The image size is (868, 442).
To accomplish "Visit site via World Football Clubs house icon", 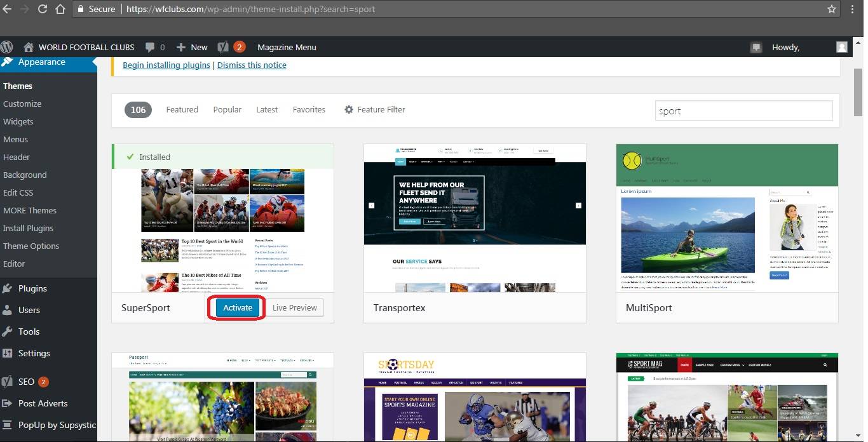I will click(x=28, y=47).
